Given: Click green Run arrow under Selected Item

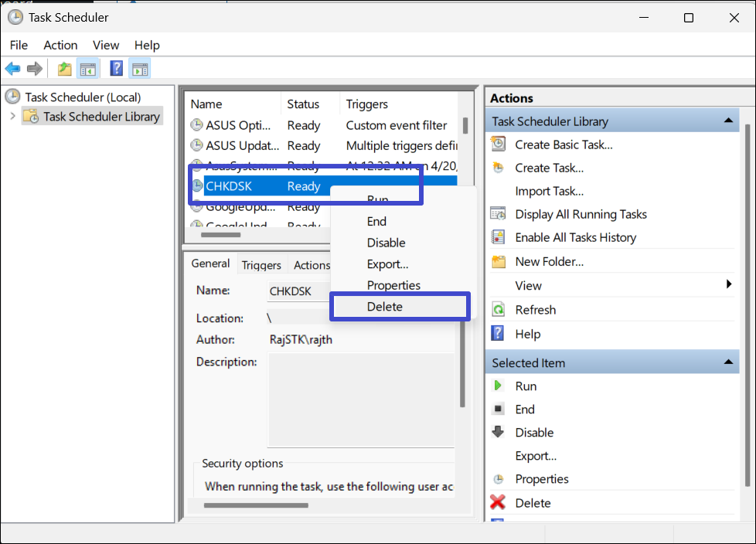Looking at the screenshot, I should (499, 386).
